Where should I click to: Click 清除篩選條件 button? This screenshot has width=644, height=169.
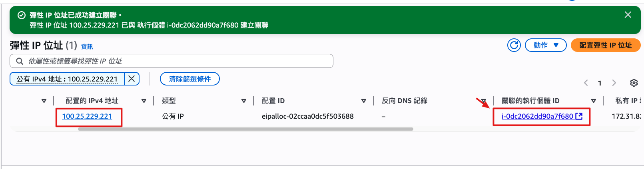coord(189,79)
